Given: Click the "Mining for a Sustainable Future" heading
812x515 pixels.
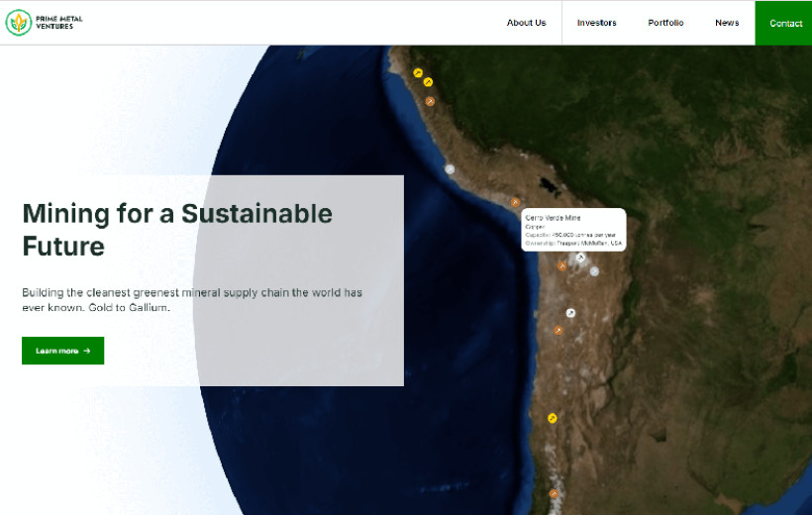Looking at the screenshot, I should [x=176, y=229].
